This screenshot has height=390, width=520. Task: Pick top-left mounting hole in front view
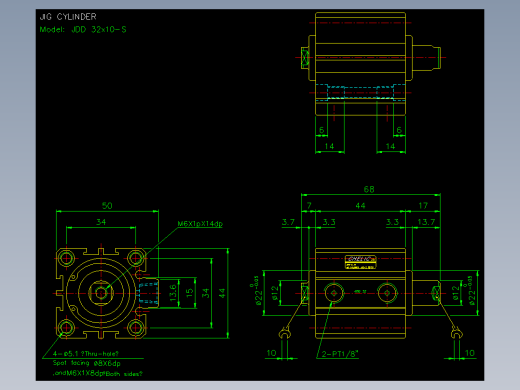point(66,258)
